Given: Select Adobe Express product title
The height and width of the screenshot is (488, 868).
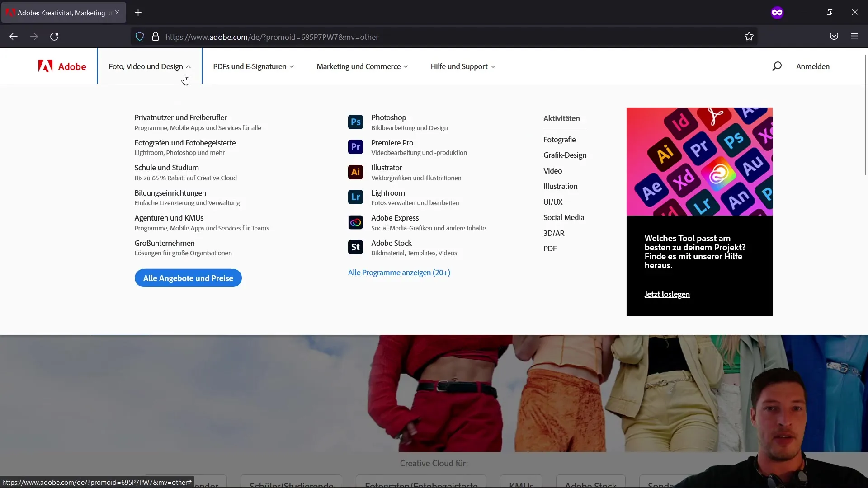Looking at the screenshot, I should tap(395, 218).
